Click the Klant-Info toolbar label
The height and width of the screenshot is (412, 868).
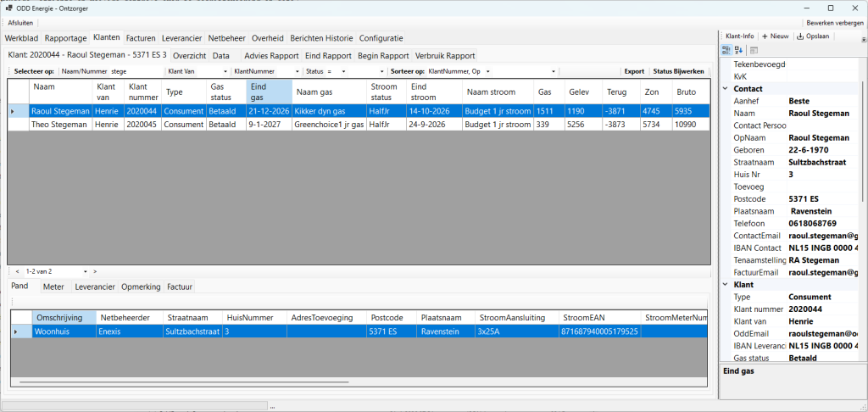(x=739, y=36)
